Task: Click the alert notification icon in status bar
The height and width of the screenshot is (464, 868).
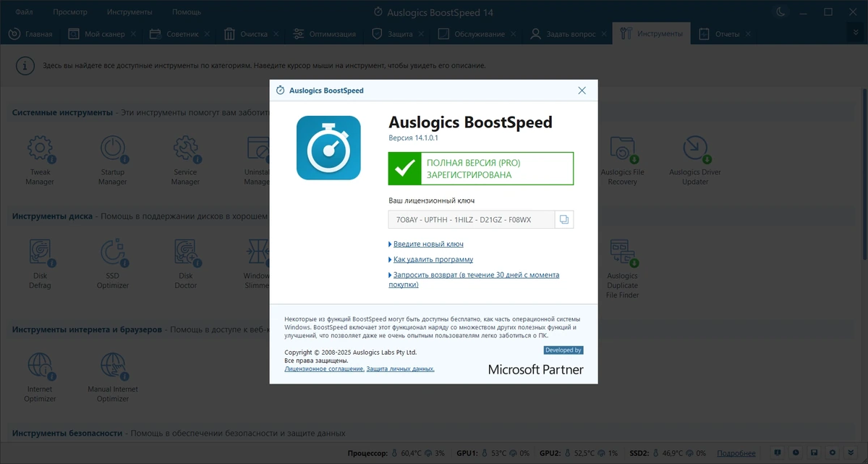Action: (x=777, y=452)
